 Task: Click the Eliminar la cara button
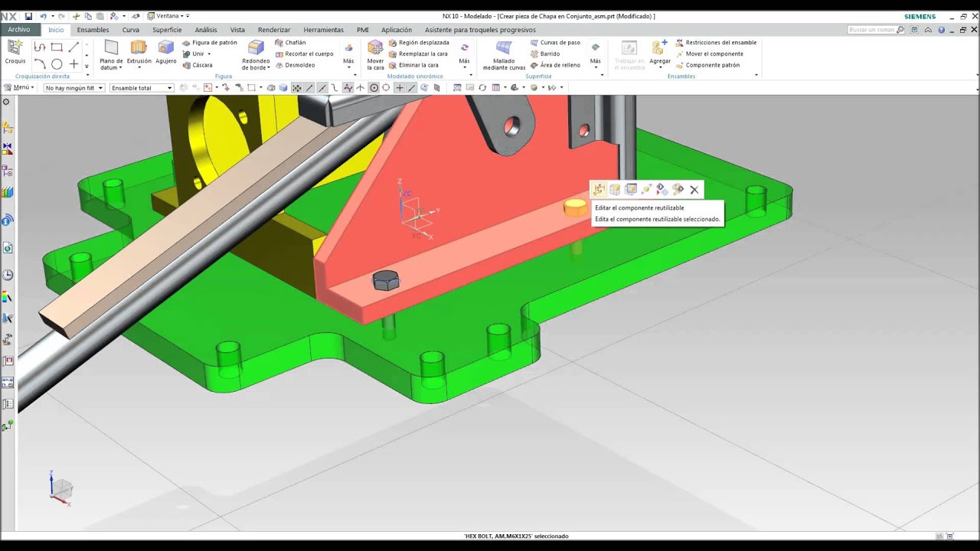[x=413, y=65]
